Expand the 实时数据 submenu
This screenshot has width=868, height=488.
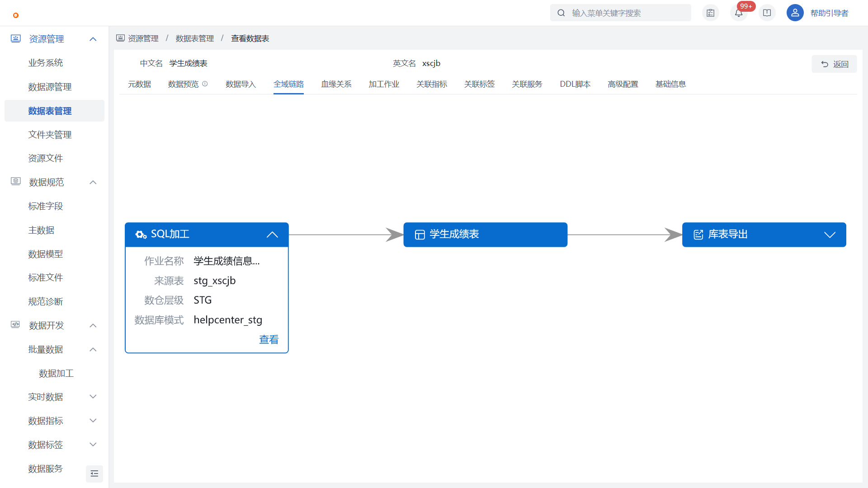coord(93,397)
